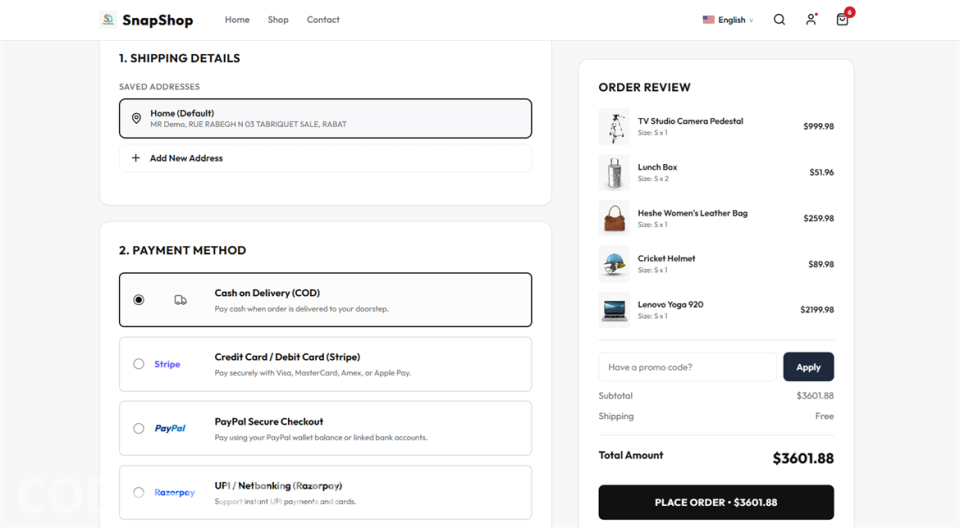Select the Home (Default) saved address

point(325,118)
